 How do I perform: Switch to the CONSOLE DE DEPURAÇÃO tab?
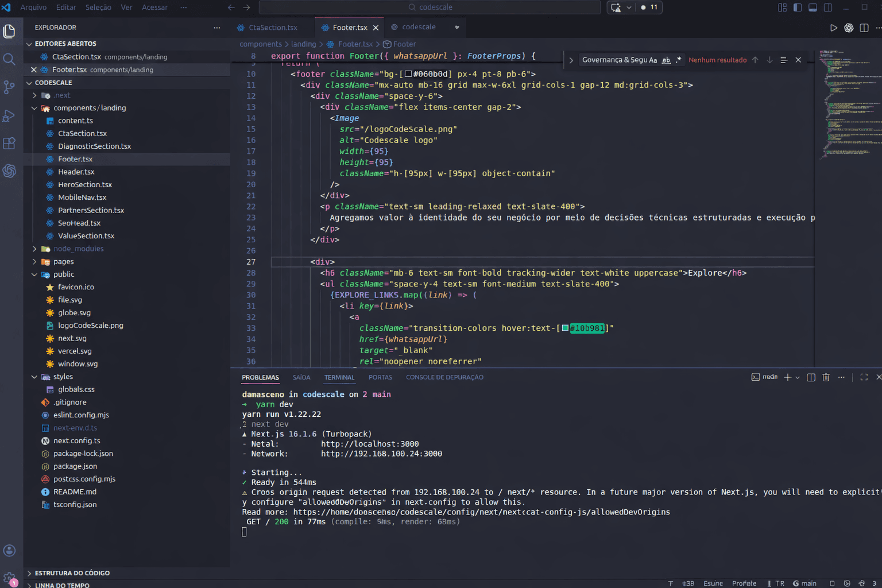click(x=444, y=377)
